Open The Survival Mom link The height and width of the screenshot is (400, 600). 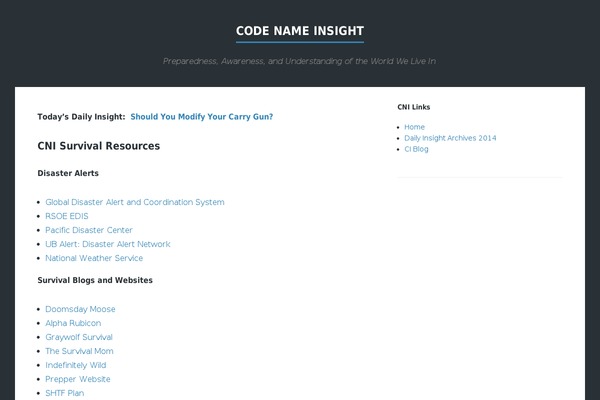point(79,351)
